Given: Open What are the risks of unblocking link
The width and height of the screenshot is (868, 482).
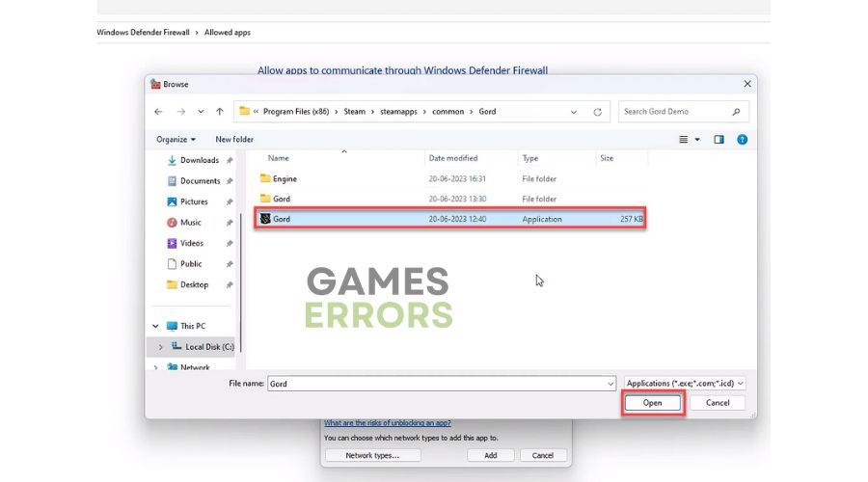Looking at the screenshot, I should point(388,423).
